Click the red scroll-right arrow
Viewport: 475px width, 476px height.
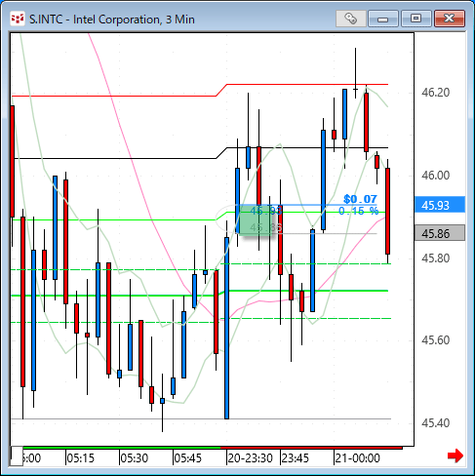(x=455, y=456)
